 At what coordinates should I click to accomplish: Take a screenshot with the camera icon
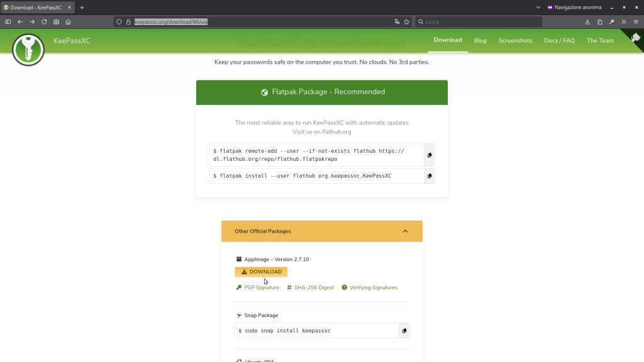56,22
